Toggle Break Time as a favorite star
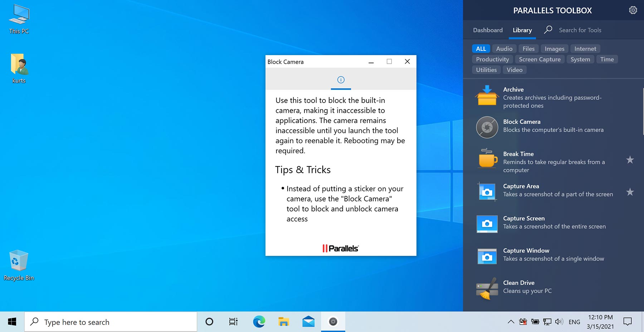Viewport: 644px width, 332px height. pos(630,160)
